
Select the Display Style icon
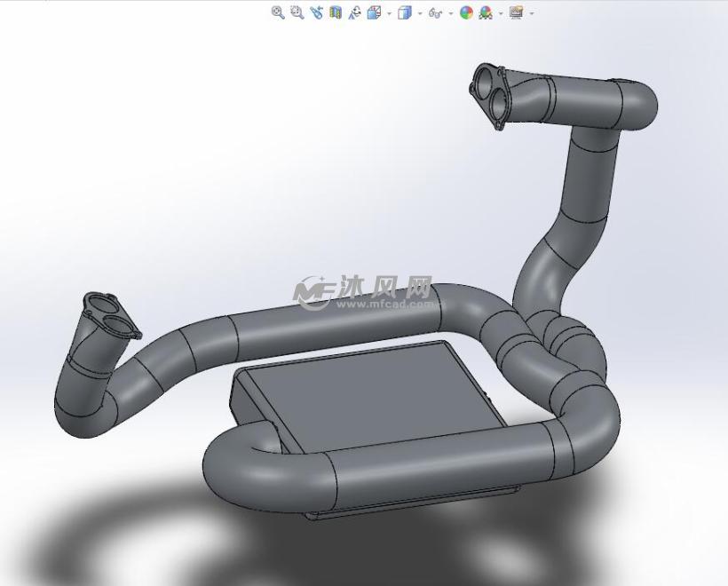click(405, 12)
